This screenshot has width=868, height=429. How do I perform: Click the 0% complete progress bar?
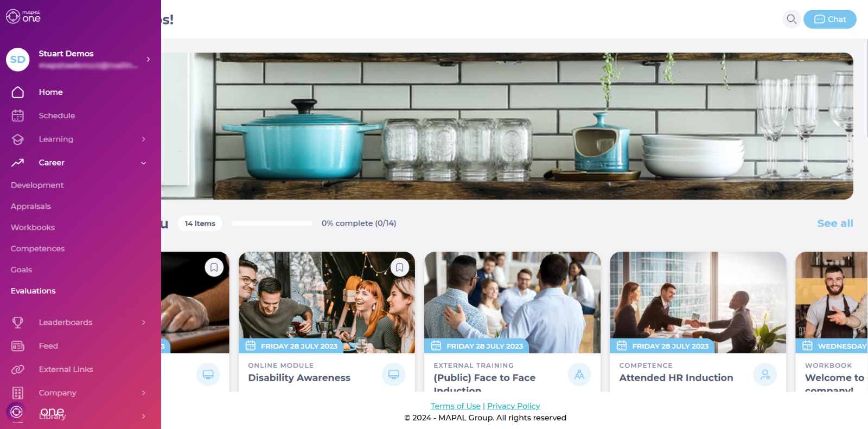(x=272, y=223)
